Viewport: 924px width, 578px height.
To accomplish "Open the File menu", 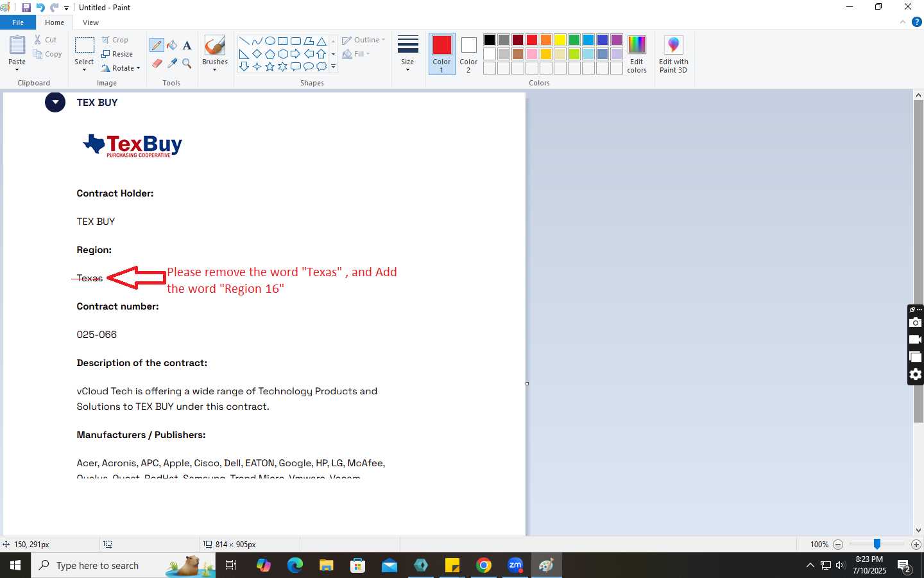I will (18, 22).
